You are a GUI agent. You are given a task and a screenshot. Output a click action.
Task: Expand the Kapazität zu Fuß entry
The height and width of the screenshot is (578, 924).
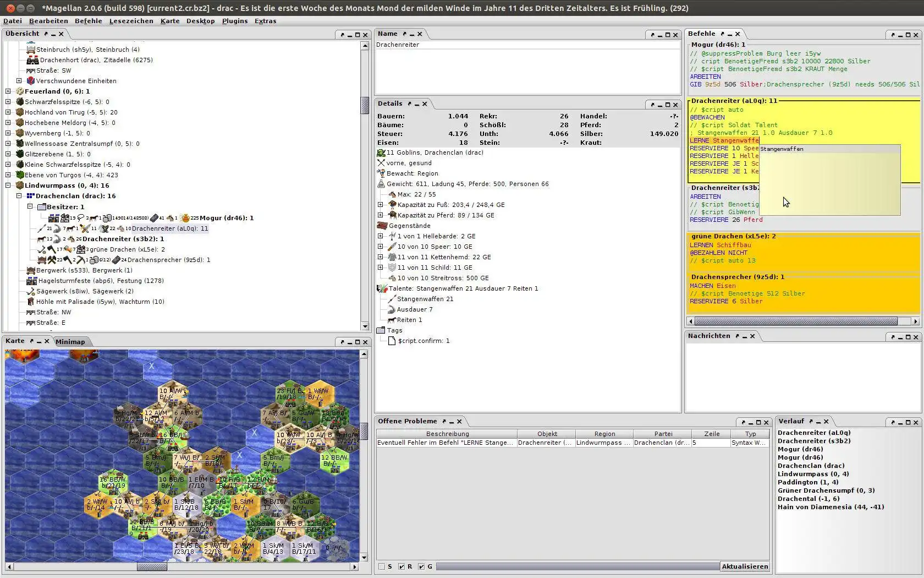[380, 205]
